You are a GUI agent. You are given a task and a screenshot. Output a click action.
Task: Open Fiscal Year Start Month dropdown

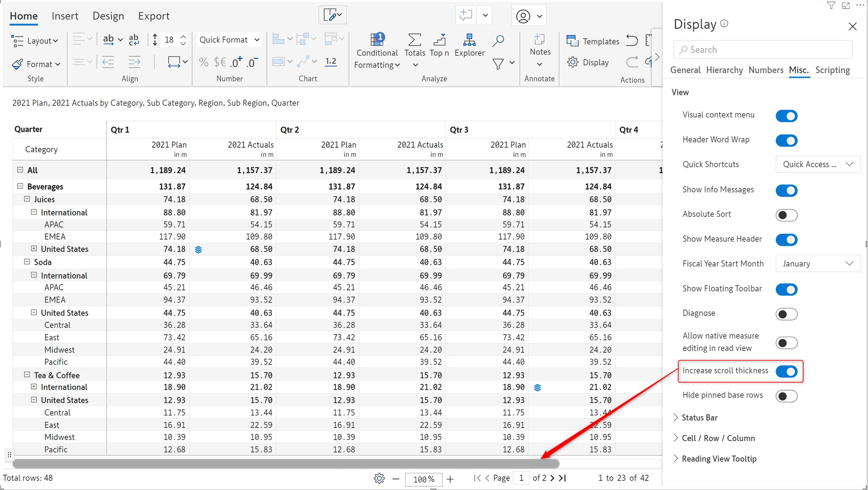[818, 264]
